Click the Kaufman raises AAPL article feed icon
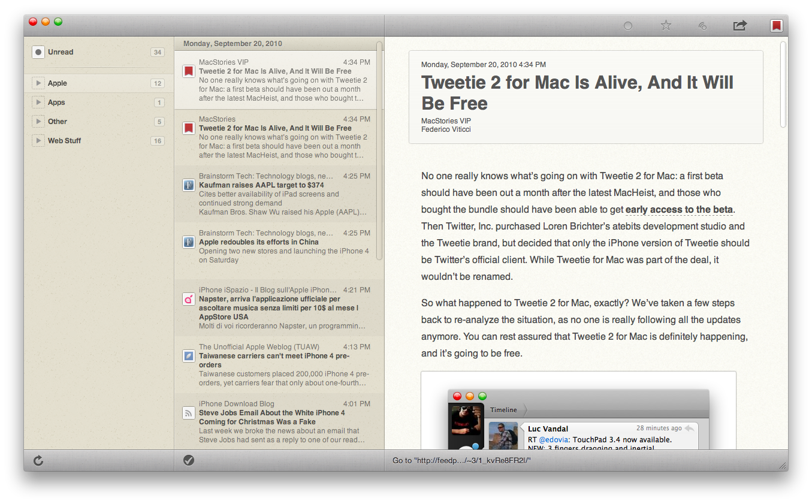Image resolution: width=812 pixels, height=504 pixels. coord(189,185)
